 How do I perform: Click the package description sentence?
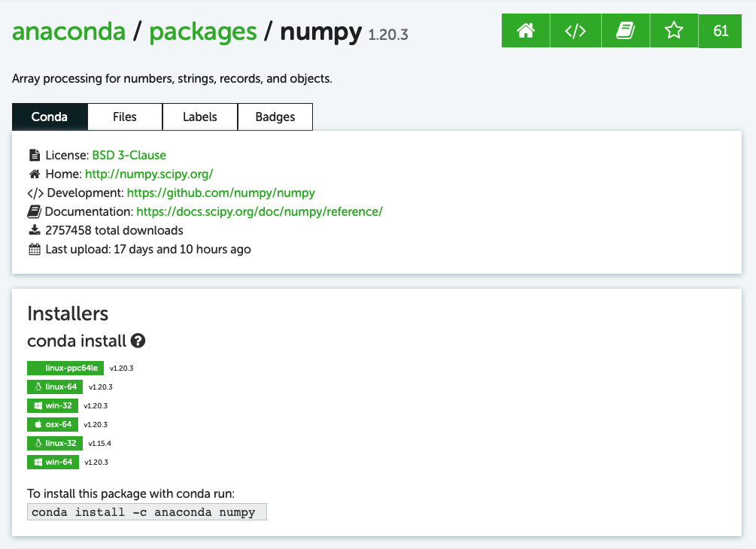pos(172,78)
